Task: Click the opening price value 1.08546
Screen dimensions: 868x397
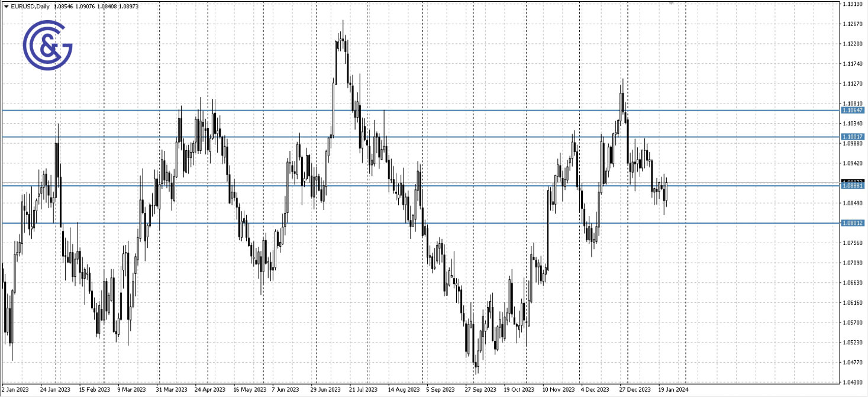Action: click(x=63, y=5)
